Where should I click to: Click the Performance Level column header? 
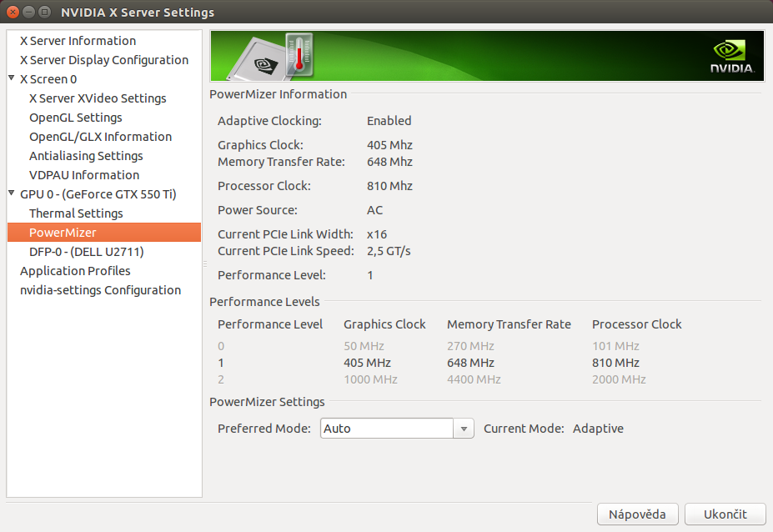pyautogui.click(x=270, y=324)
